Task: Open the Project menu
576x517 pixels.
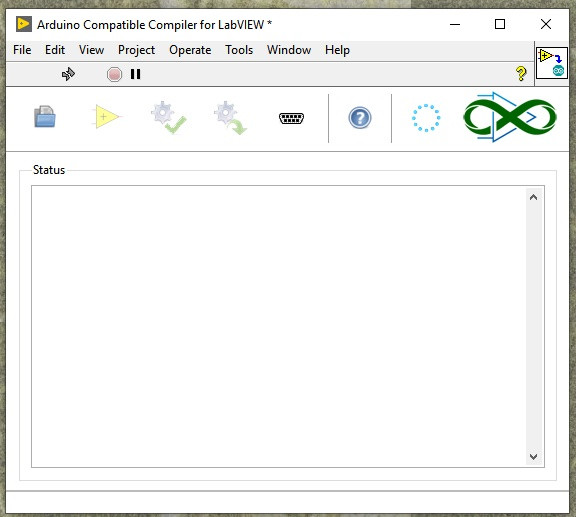Action: [x=136, y=50]
